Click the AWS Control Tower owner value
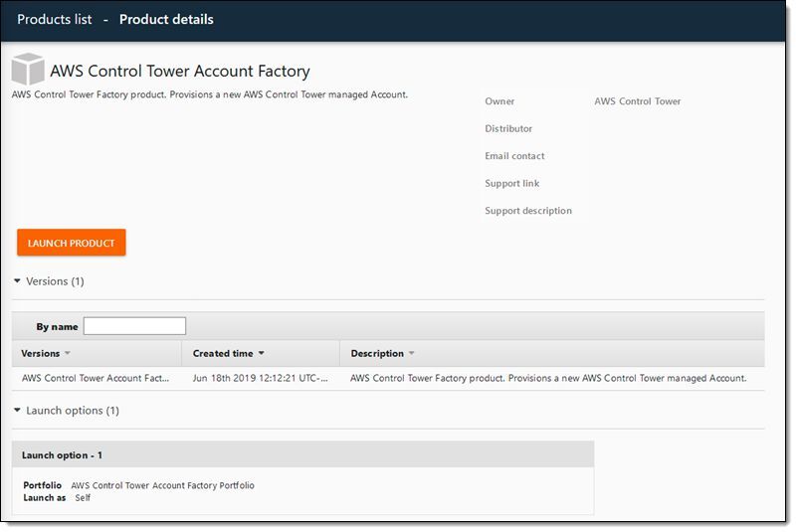The height and width of the screenshot is (532, 796). (638, 101)
